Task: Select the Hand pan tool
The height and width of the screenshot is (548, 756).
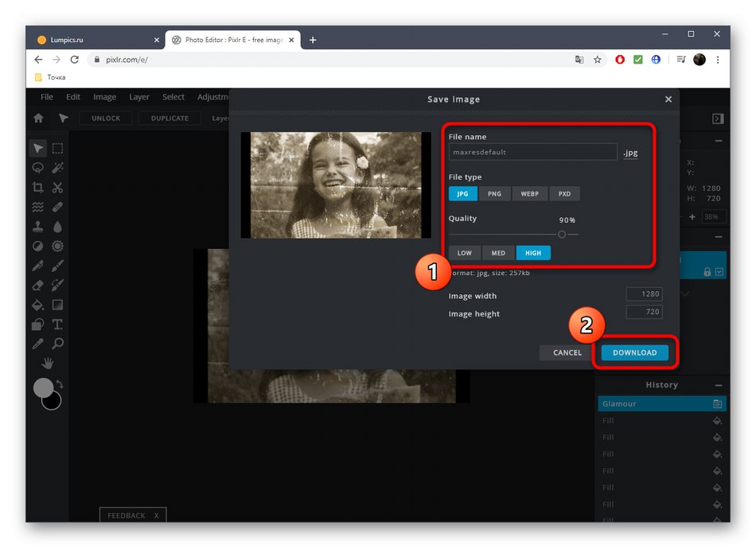Action: click(x=47, y=363)
